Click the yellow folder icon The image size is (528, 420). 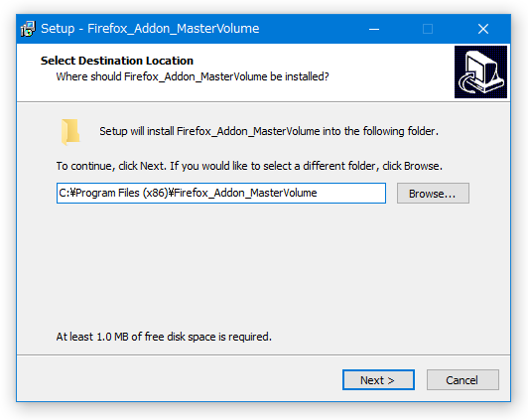pos(70,131)
